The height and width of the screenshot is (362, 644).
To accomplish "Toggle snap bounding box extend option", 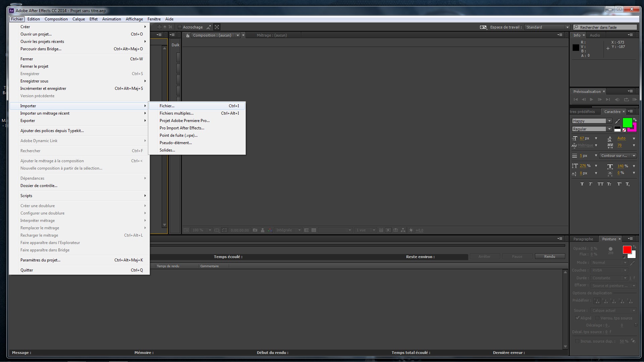I will [x=209, y=27].
